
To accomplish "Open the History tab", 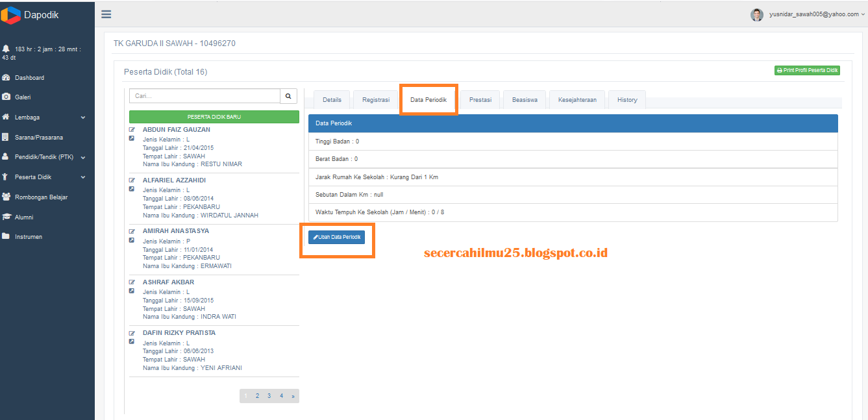I will (627, 99).
